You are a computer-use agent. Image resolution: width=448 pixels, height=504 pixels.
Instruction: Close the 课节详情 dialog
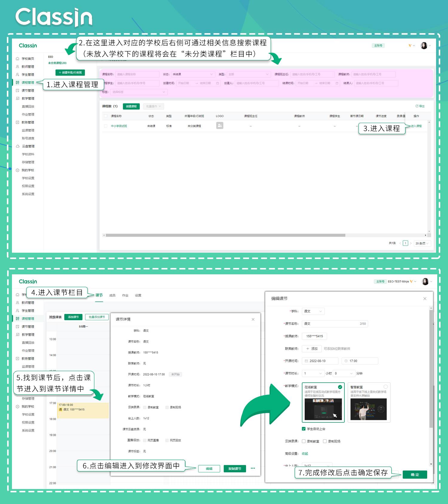click(253, 319)
